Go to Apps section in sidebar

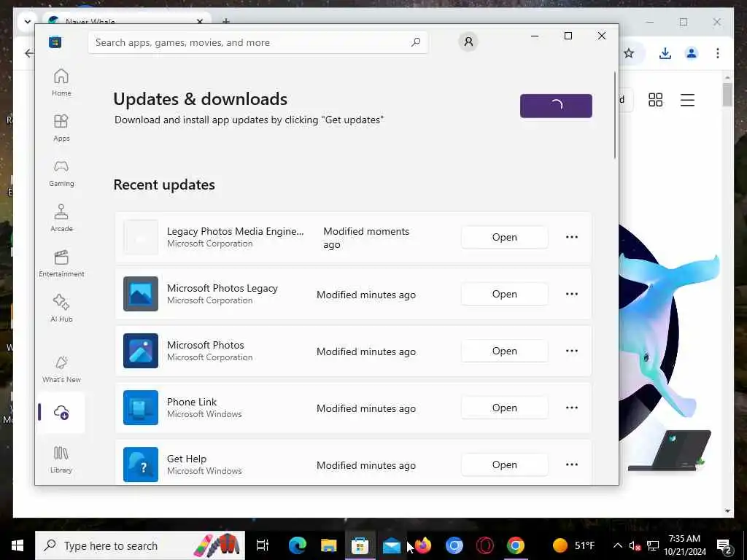[x=61, y=128]
